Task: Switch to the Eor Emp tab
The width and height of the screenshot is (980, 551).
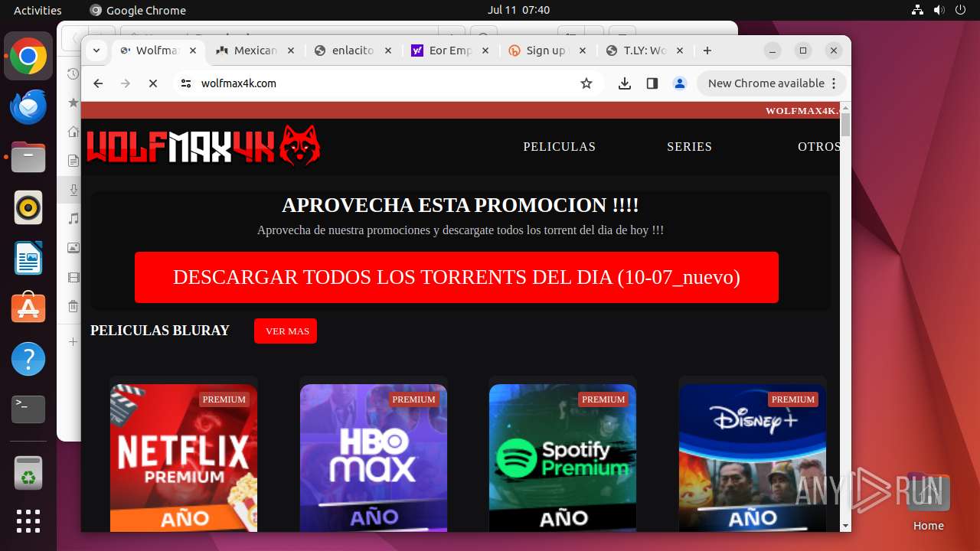Action: point(450,51)
